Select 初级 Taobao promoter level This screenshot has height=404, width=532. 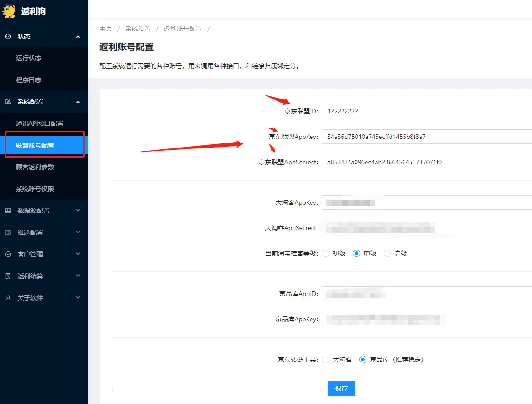click(326, 253)
